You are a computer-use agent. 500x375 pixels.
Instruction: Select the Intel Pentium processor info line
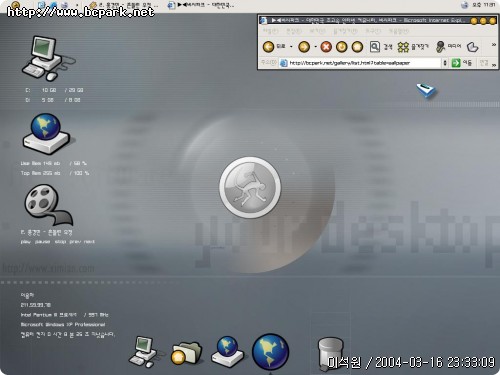click(65, 315)
